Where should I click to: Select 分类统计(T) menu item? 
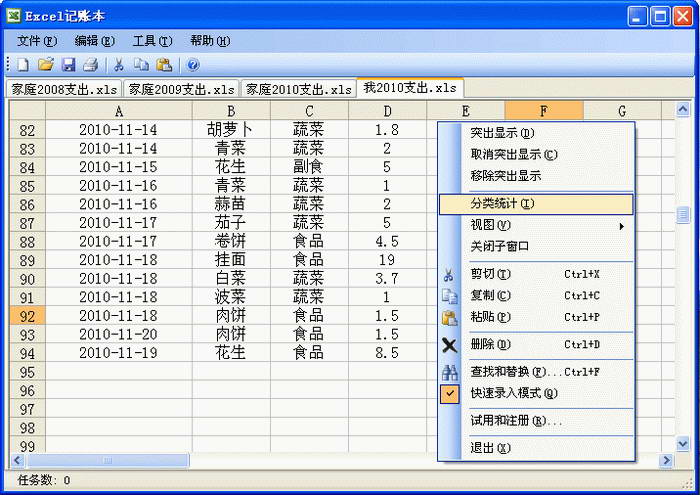536,204
